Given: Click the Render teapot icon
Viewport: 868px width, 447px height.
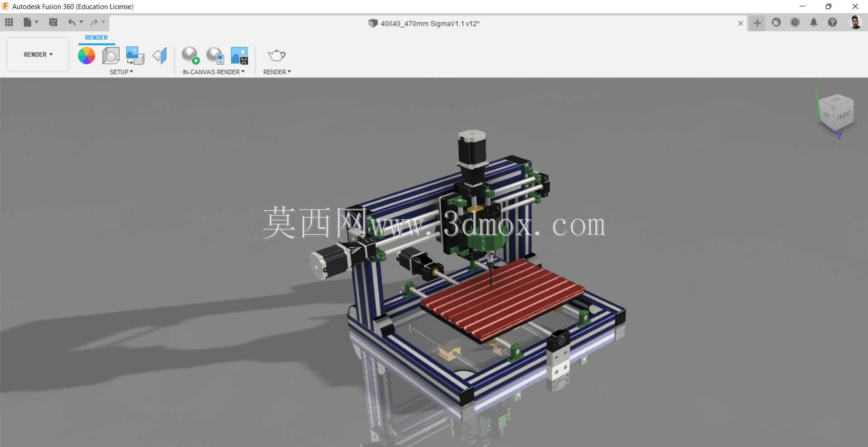Looking at the screenshot, I should (x=277, y=55).
